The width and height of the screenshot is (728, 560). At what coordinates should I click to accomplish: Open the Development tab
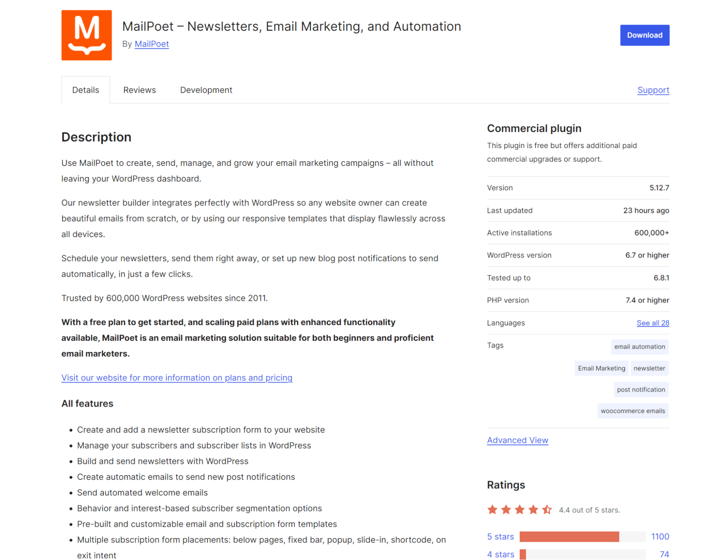coord(206,90)
